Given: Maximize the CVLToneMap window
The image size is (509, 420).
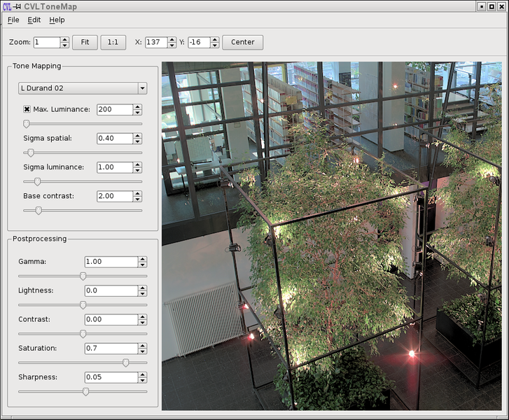Looking at the screenshot, I should pyautogui.click(x=491, y=6).
